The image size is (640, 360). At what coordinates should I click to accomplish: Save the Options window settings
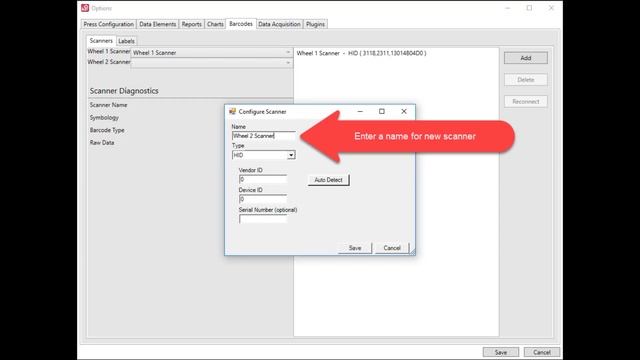pyautogui.click(x=501, y=352)
